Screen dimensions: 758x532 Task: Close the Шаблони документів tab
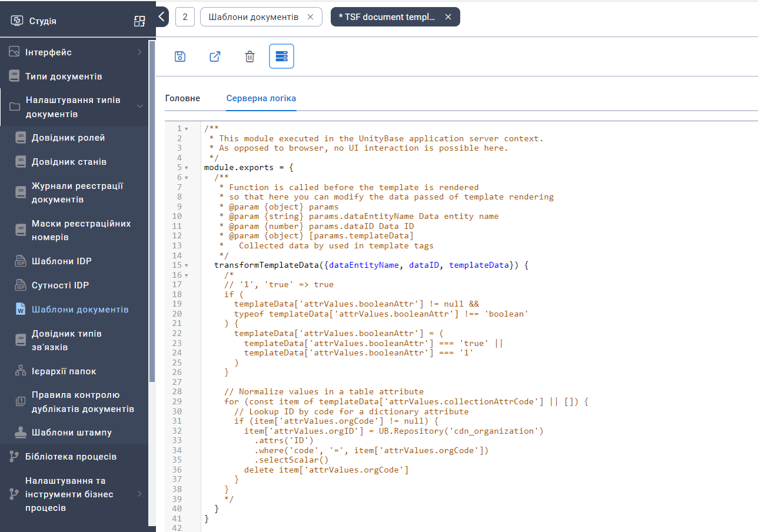click(310, 17)
